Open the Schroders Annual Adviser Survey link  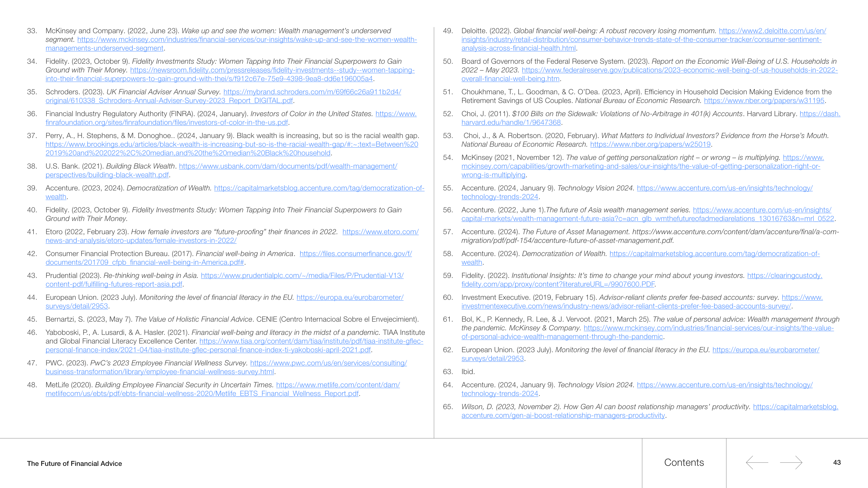(312, 92)
